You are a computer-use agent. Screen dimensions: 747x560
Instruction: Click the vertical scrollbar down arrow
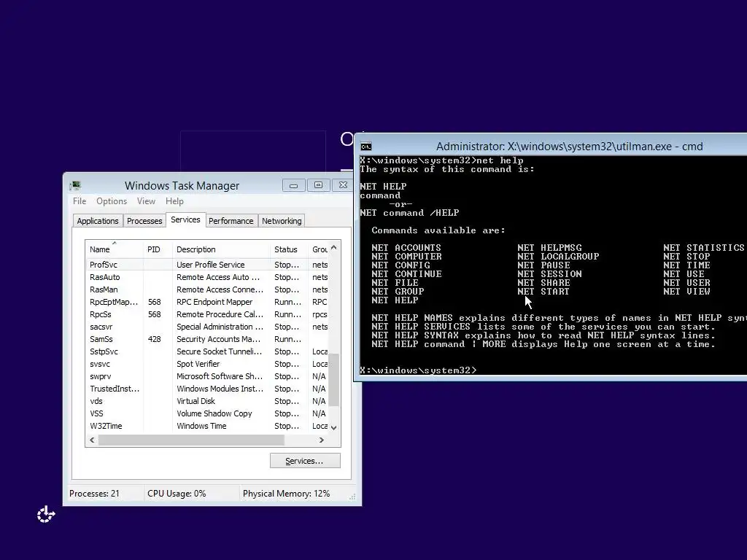[x=334, y=427]
